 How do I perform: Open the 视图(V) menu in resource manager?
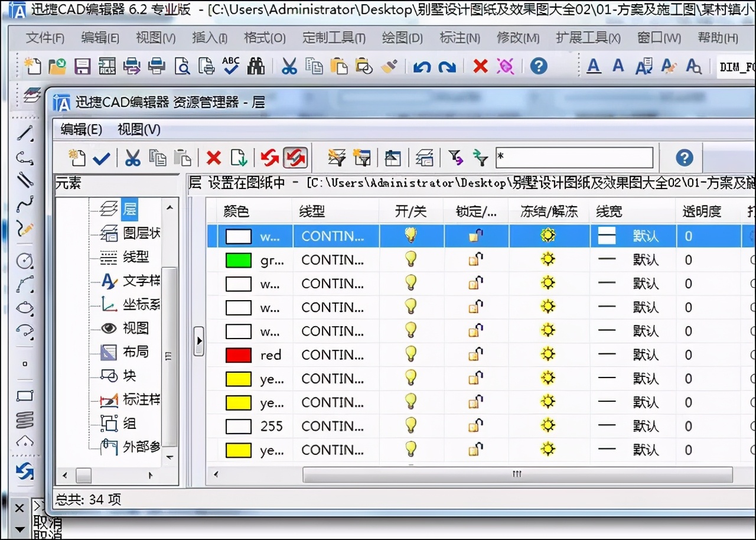click(139, 129)
